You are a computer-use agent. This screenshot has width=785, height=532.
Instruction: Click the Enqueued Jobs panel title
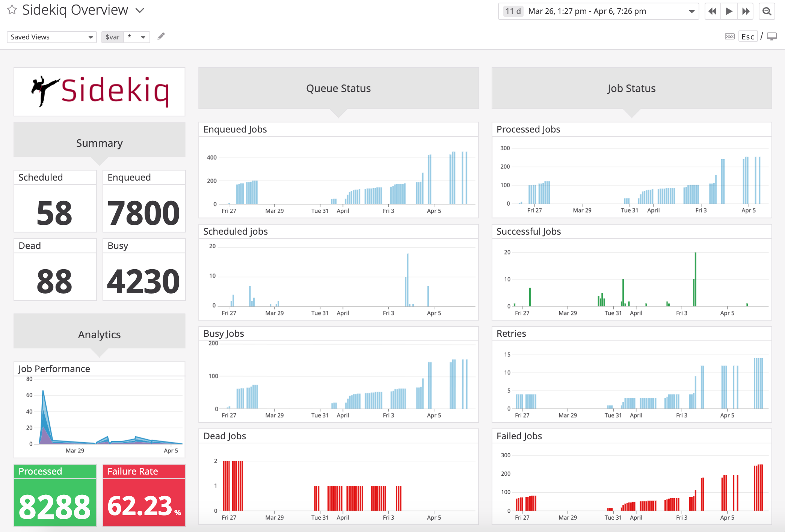(235, 129)
